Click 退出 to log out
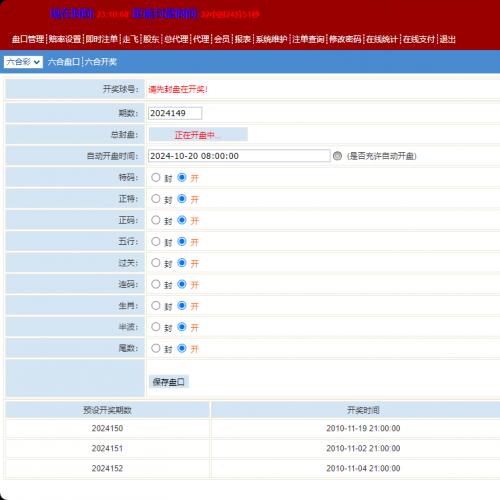Screen dimensions: 500x500 (x=448, y=39)
